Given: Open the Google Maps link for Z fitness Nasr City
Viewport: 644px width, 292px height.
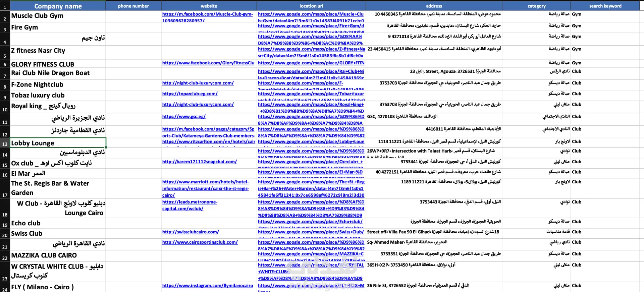Looking at the screenshot, I should click(x=311, y=52).
